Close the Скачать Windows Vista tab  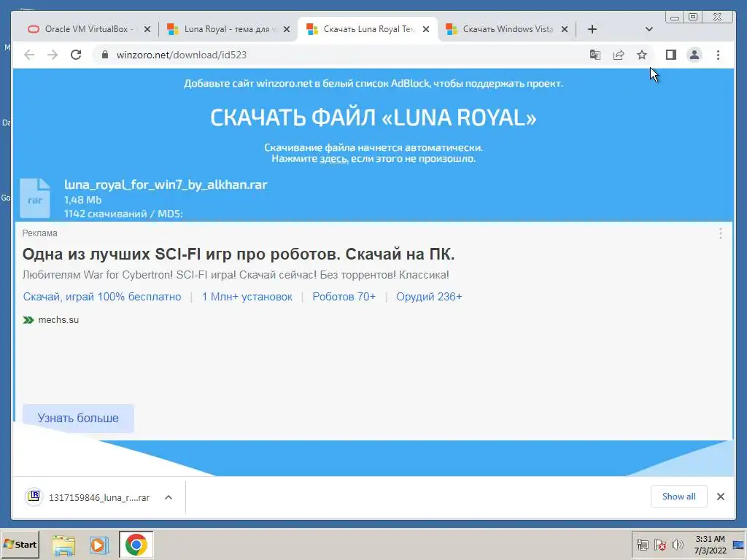pyautogui.click(x=565, y=29)
